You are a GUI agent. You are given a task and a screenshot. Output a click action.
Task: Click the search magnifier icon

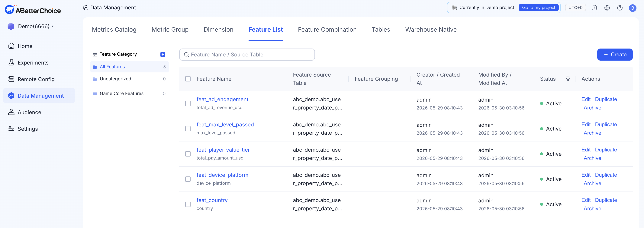[x=186, y=54]
